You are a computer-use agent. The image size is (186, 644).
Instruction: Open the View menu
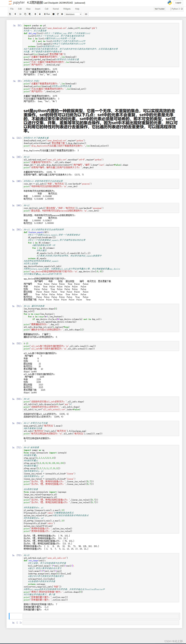point(28,9)
